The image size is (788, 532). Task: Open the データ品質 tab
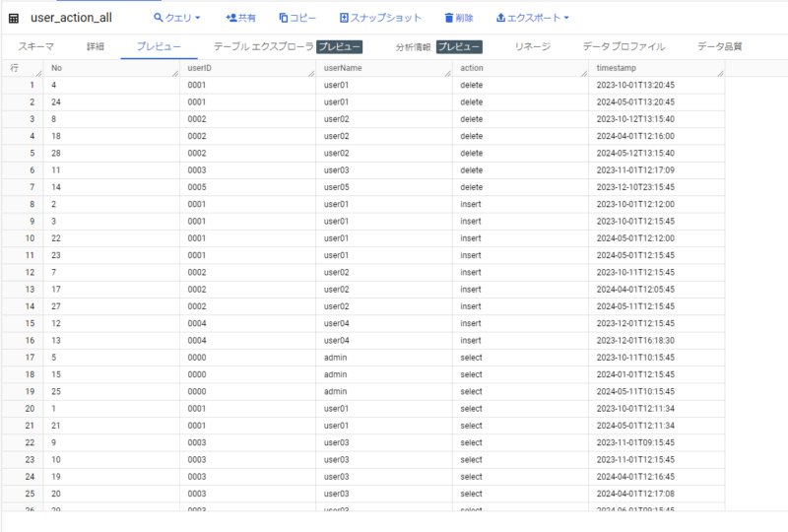(x=719, y=46)
